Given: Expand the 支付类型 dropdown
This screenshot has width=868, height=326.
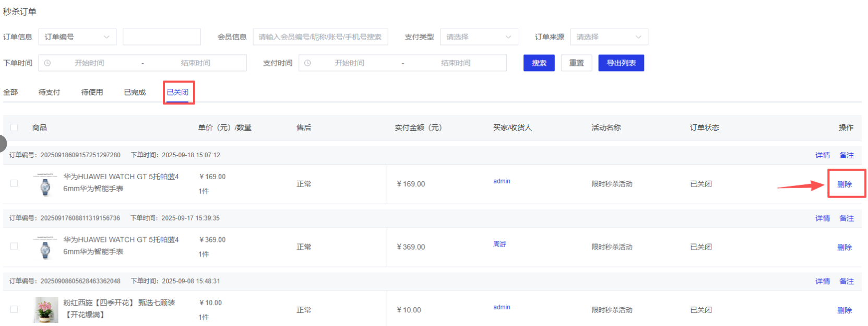Looking at the screenshot, I should click(x=479, y=37).
